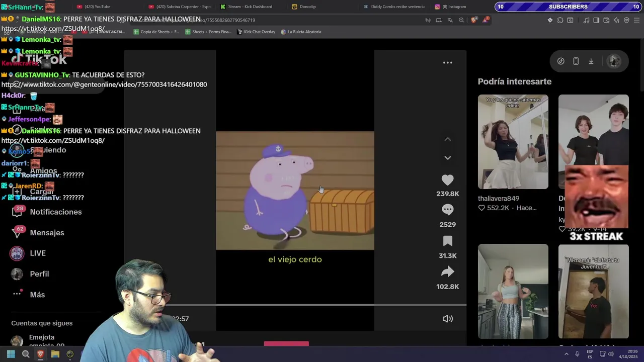This screenshot has width=644, height=362.
Task: Open Brave VPN shield icon in toolbar
Action: point(626,20)
